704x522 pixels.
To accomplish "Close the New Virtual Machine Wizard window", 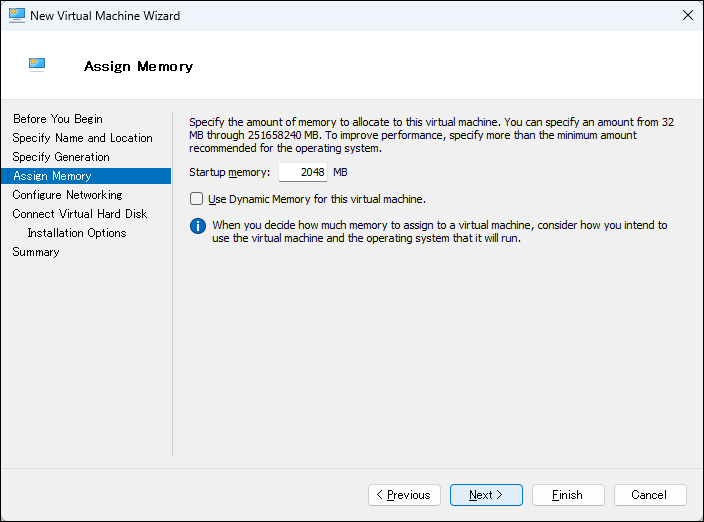I will click(687, 16).
